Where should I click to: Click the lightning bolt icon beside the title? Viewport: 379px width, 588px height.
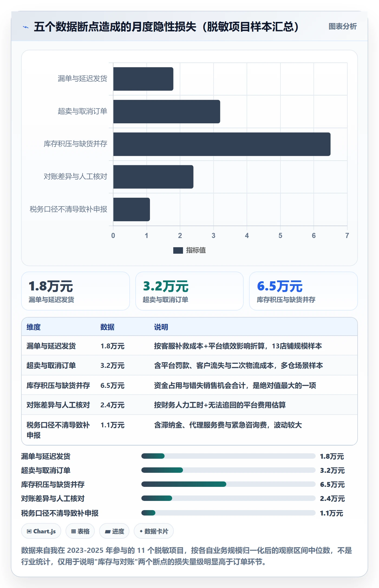[x=26, y=27]
